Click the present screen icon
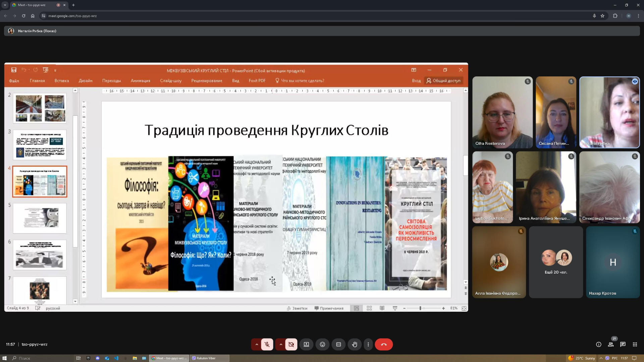Image resolution: width=644 pixels, height=362 pixels. coord(306,344)
